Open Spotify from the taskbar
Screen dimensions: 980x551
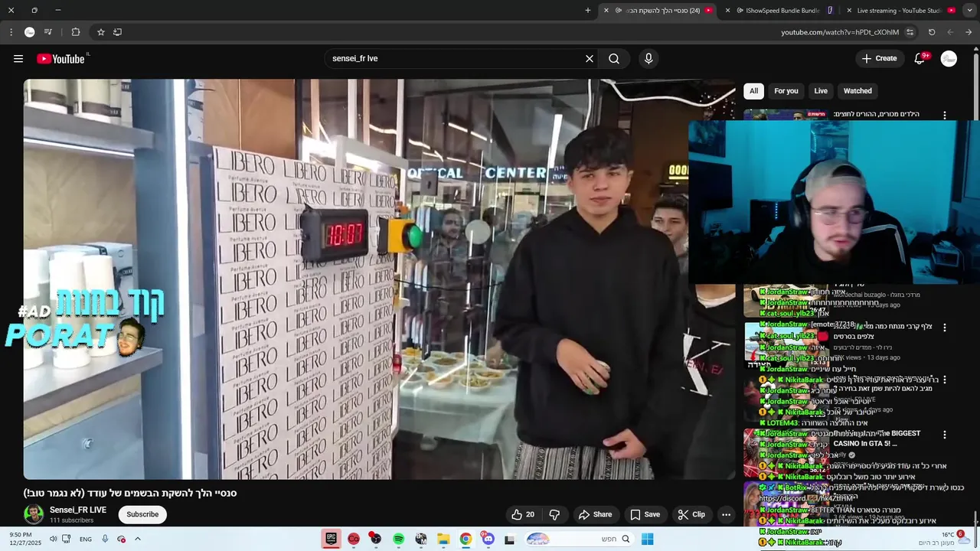click(398, 539)
